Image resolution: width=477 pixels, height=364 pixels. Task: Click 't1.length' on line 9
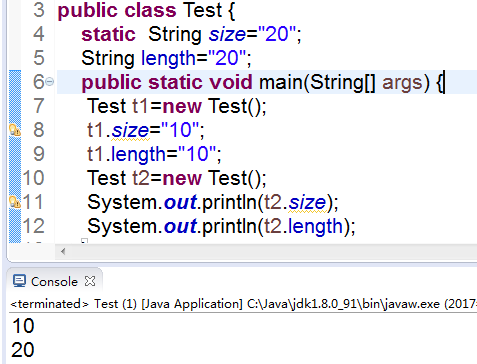pos(126,155)
